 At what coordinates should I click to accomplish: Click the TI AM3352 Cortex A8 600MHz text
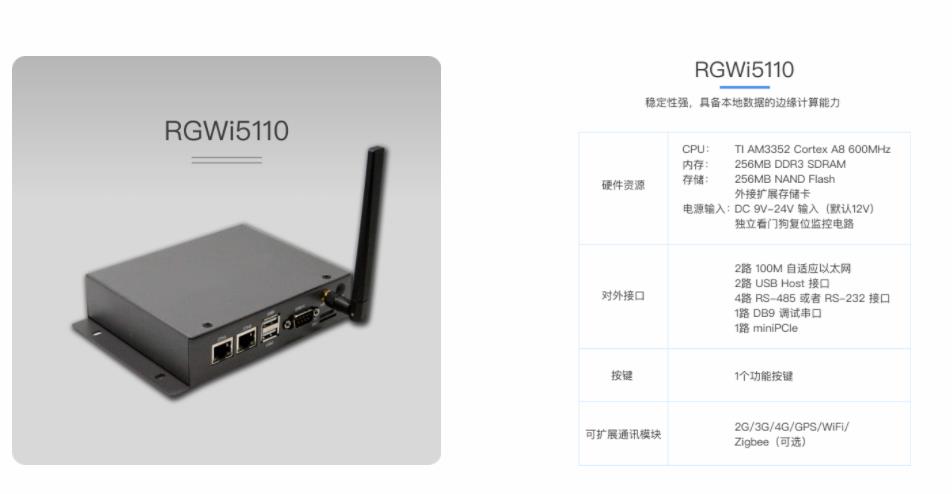tap(812, 149)
